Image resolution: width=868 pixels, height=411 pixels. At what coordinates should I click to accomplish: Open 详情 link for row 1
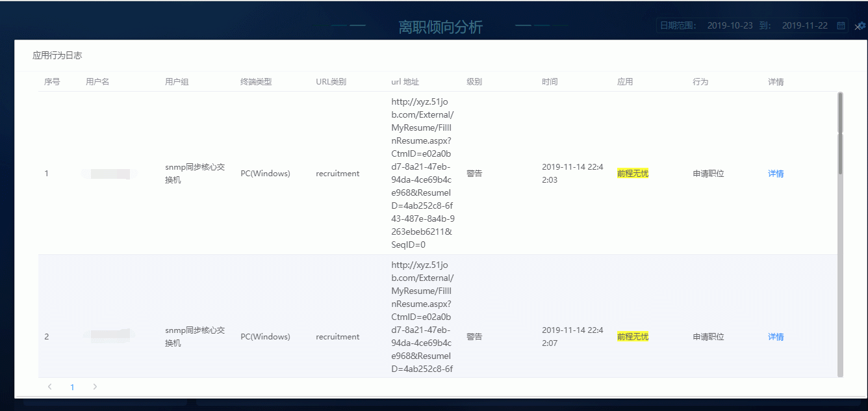(x=776, y=174)
